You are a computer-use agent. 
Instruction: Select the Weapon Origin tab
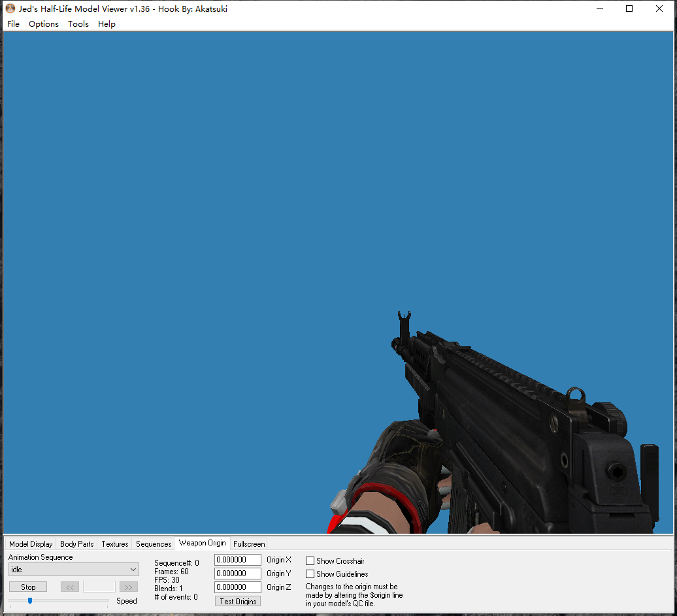tap(202, 543)
